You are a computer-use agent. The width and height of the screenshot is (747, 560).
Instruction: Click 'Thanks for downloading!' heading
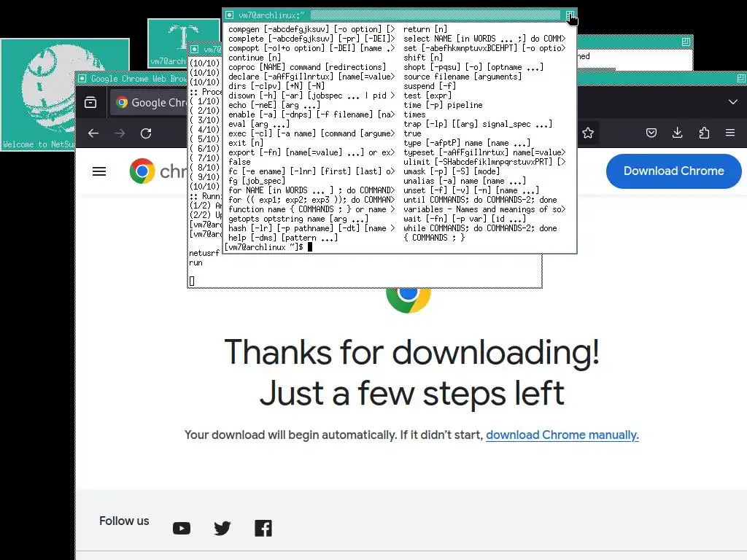click(x=411, y=352)
